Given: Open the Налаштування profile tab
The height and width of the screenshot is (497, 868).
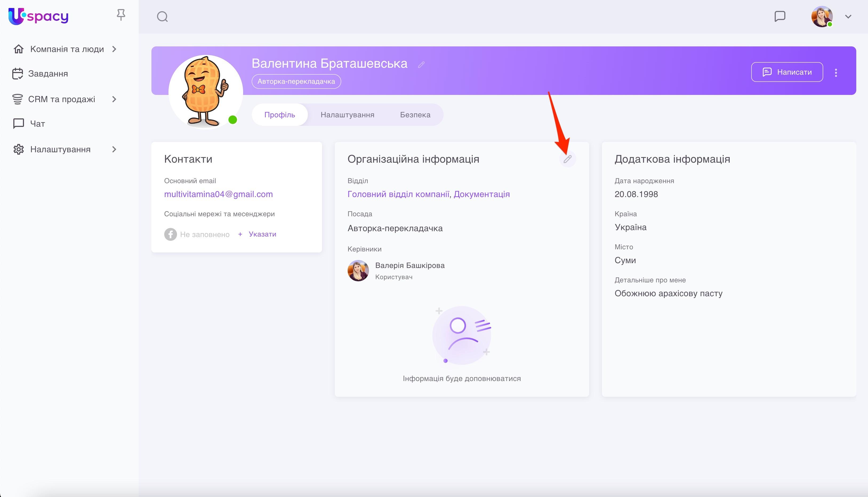Looking at the screenshot, I should (347, 114).
